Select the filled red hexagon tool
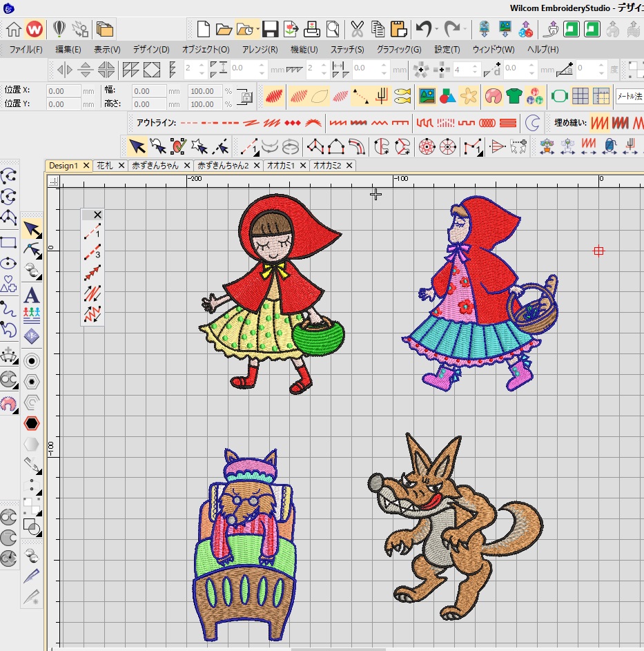This screenshot has height=651, width=644. click(32, 423)
